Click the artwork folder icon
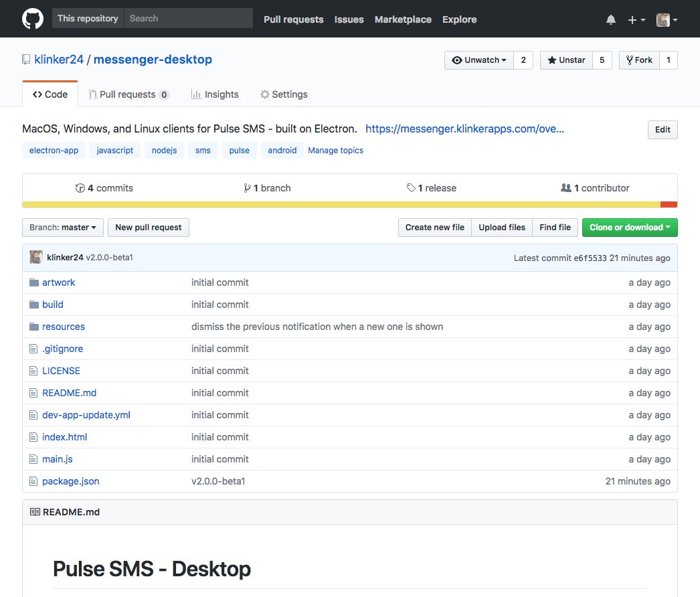700x597 pixels. tap(34, 282)
